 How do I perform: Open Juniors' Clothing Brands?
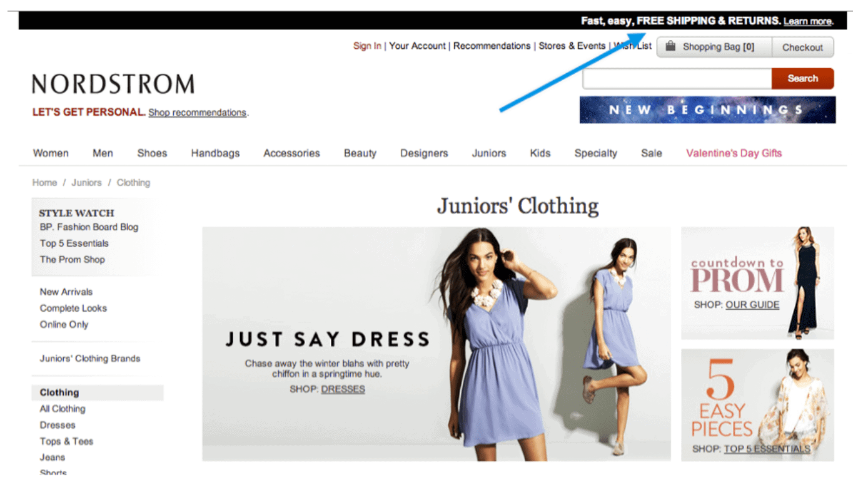tap(90, 359)
